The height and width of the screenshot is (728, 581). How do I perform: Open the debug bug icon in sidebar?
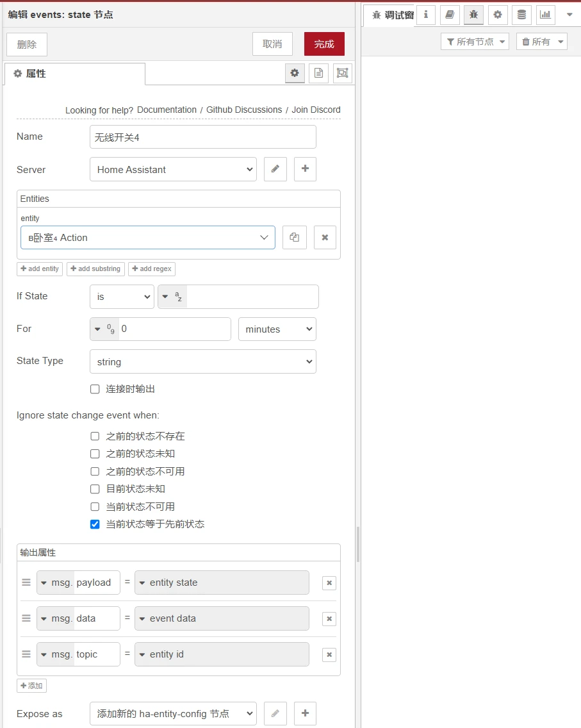pos(473,15)
